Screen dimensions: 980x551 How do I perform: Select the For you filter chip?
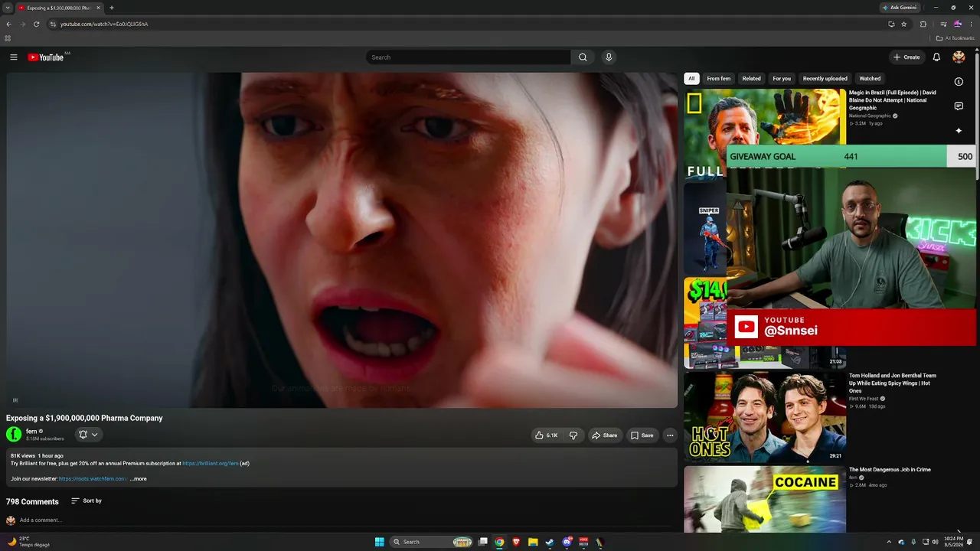782,79
